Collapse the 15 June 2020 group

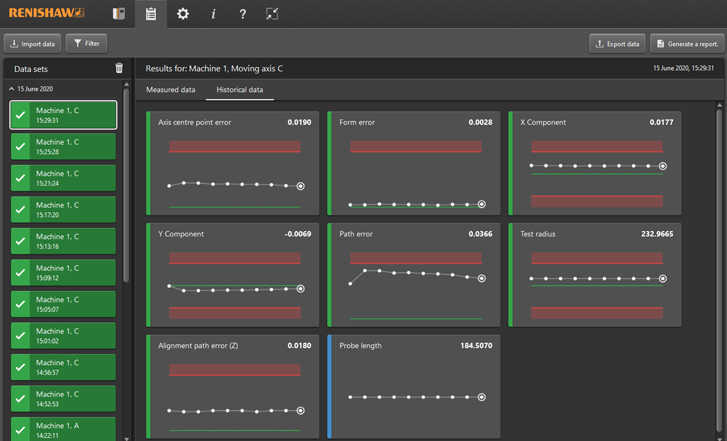[12, 90]
